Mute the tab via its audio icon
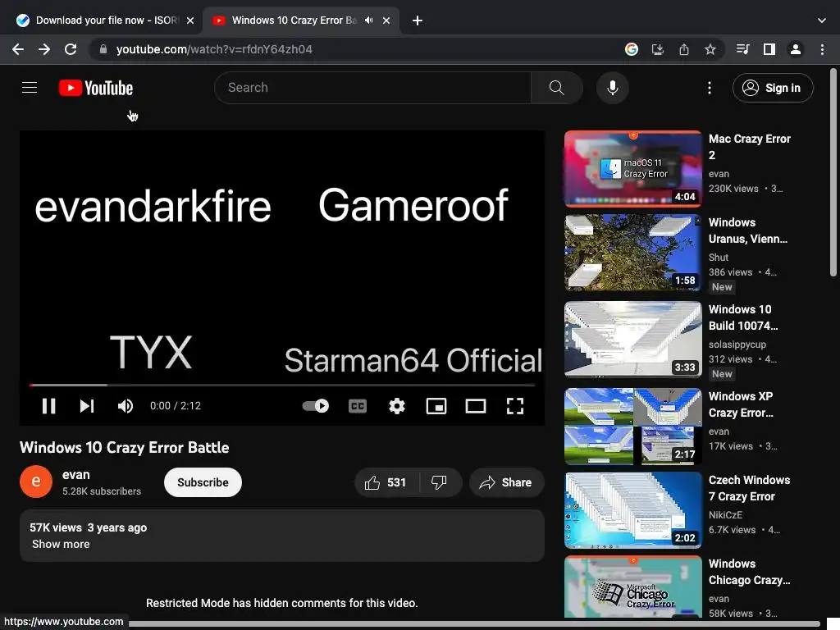The width and height of the screenshot is (840, 630). click(x=368, y=21)
